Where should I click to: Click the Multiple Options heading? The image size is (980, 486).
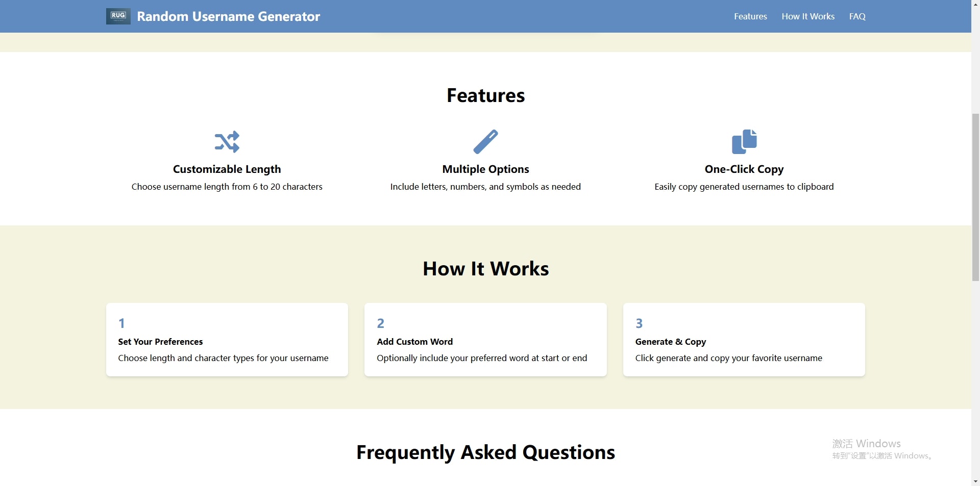coord(485,169)
